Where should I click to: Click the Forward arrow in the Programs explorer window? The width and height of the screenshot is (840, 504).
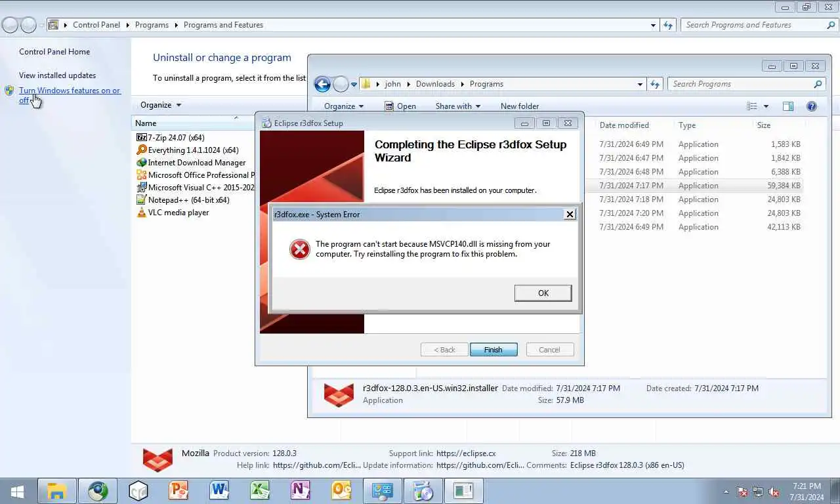[341, 84]
